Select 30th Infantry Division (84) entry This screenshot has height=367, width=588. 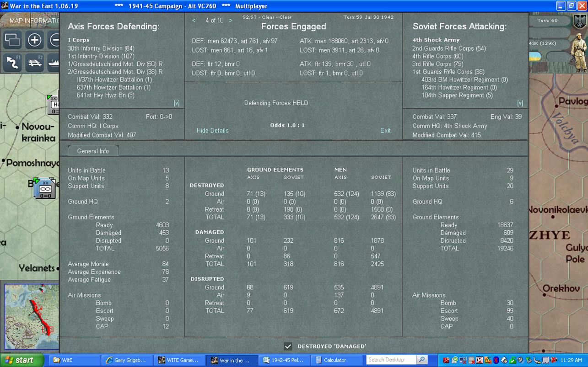click(x=101, y=48)
